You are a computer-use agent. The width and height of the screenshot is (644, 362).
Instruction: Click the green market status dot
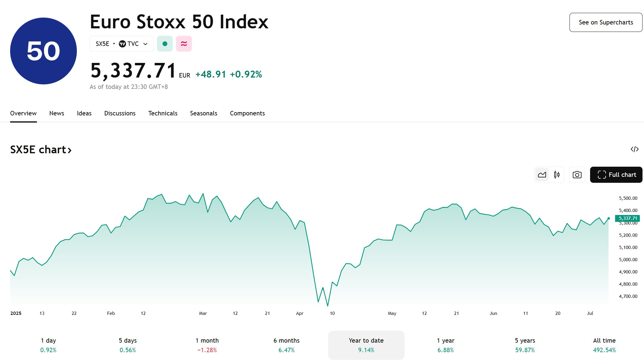click(165, 44)
